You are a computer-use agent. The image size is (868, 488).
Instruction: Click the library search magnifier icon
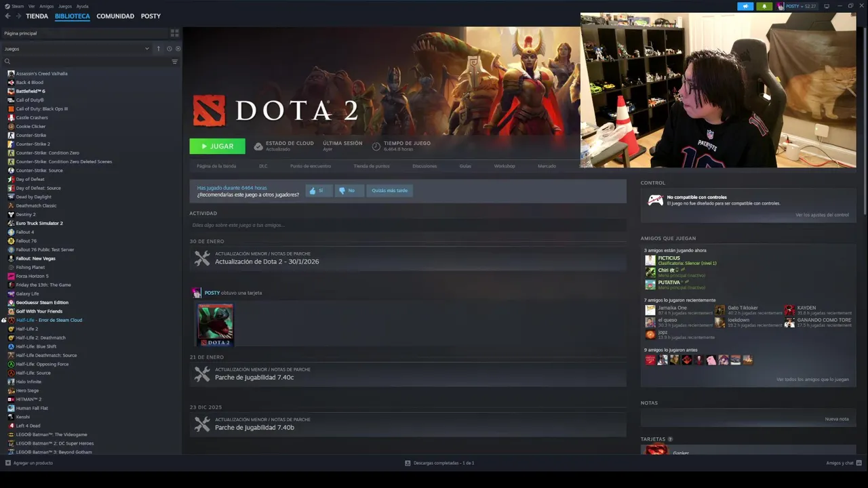(7, 62)
